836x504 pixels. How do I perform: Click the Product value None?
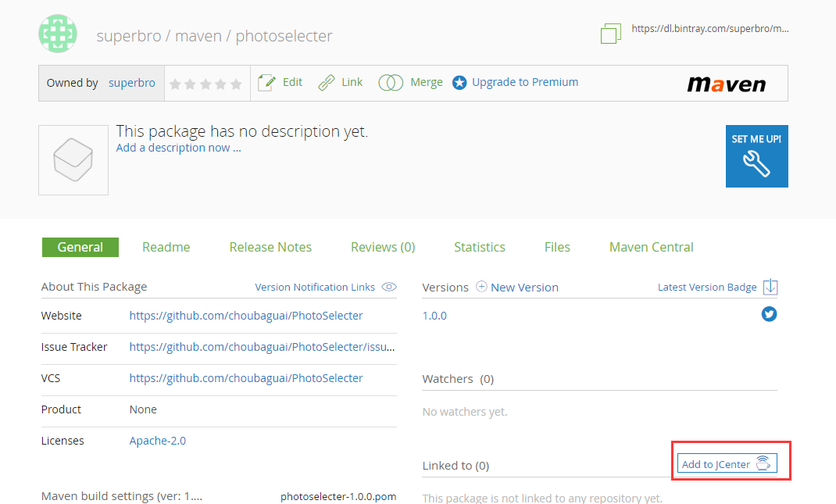pos(143,409)
